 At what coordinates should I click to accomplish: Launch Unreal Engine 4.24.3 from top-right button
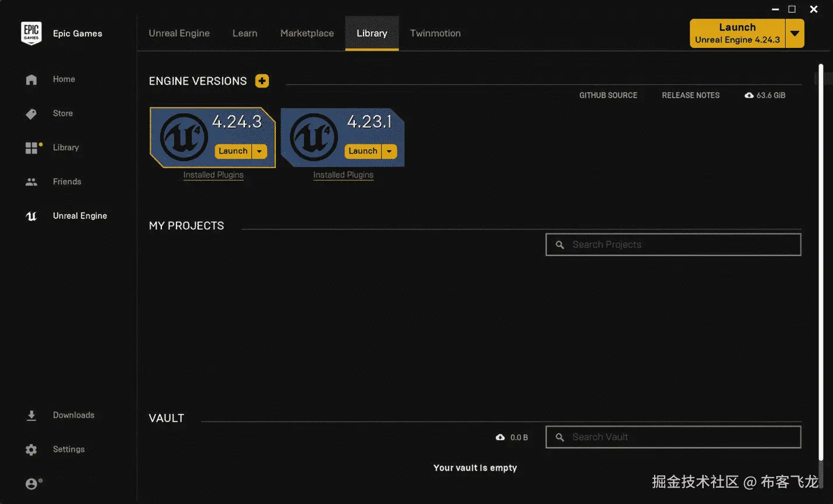tap(737, 33)
